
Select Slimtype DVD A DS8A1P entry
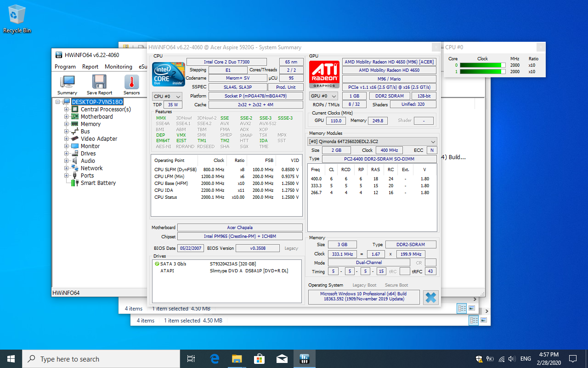(249, 271)
